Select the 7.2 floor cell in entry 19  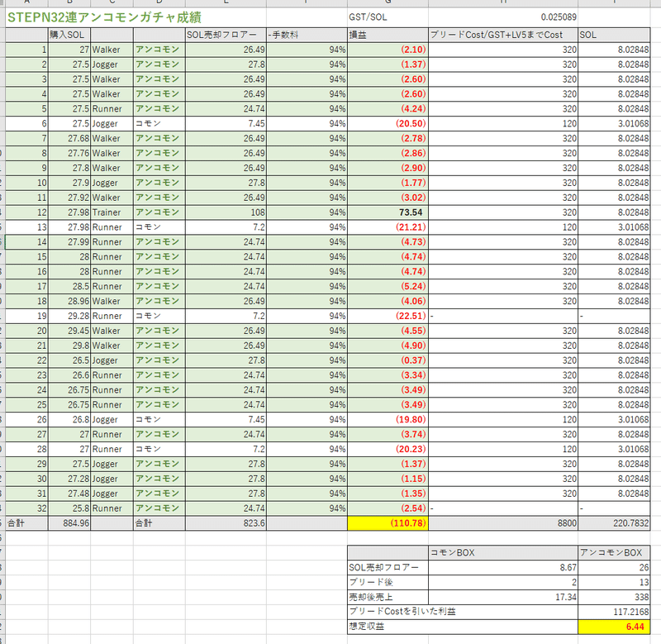click(x=226, y=316)
